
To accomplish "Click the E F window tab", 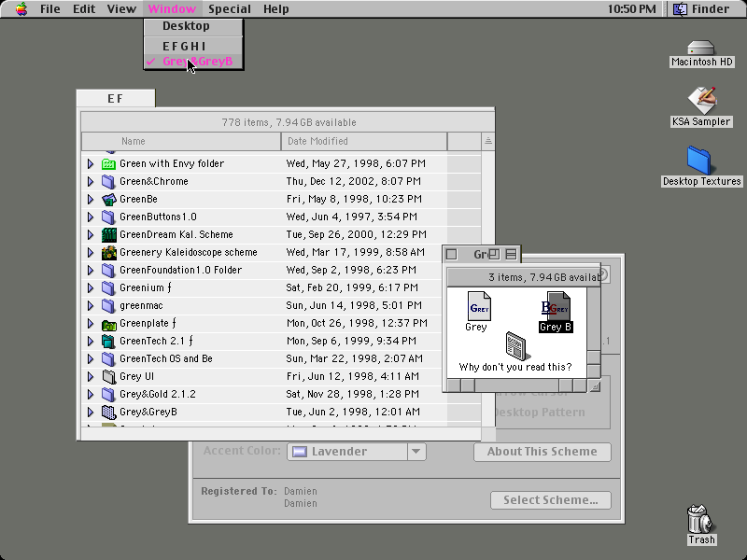I will [x=116, y=99].
